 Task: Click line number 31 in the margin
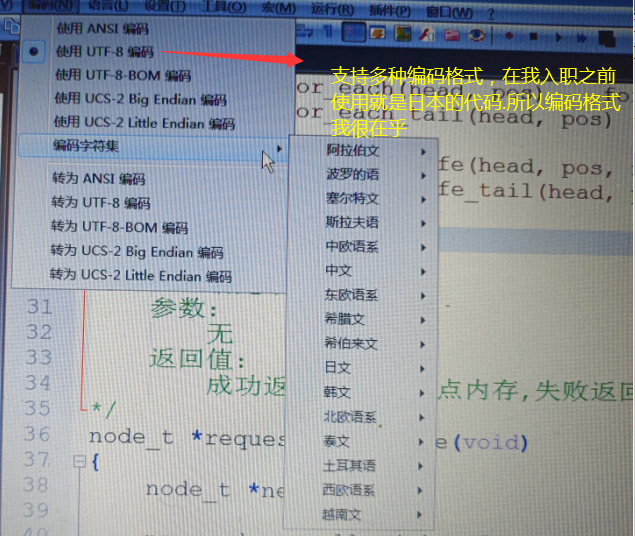coord(40,306)
